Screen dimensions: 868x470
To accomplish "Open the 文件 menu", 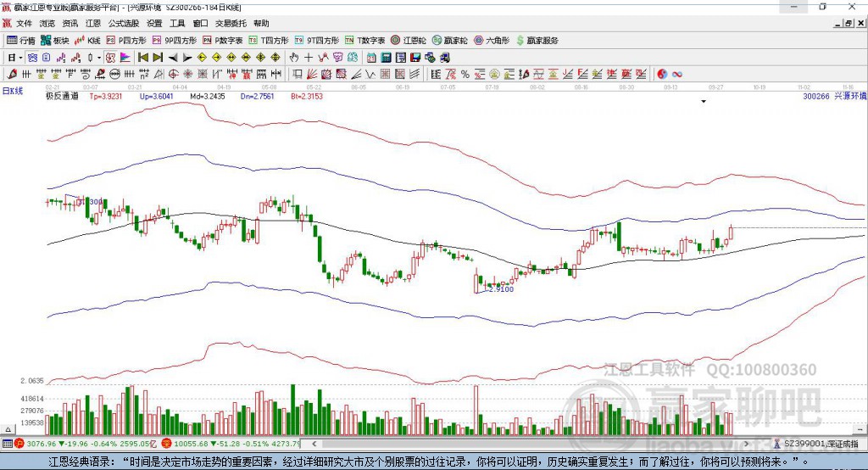I will pos(24,23).
